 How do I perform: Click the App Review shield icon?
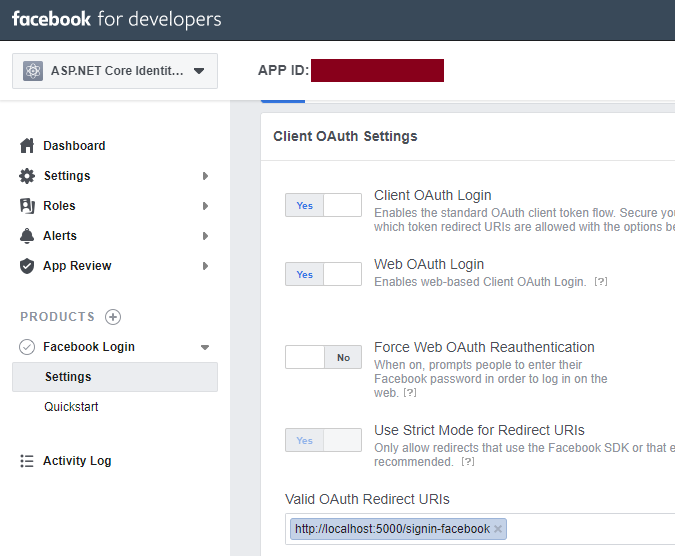tap(27, 266)
